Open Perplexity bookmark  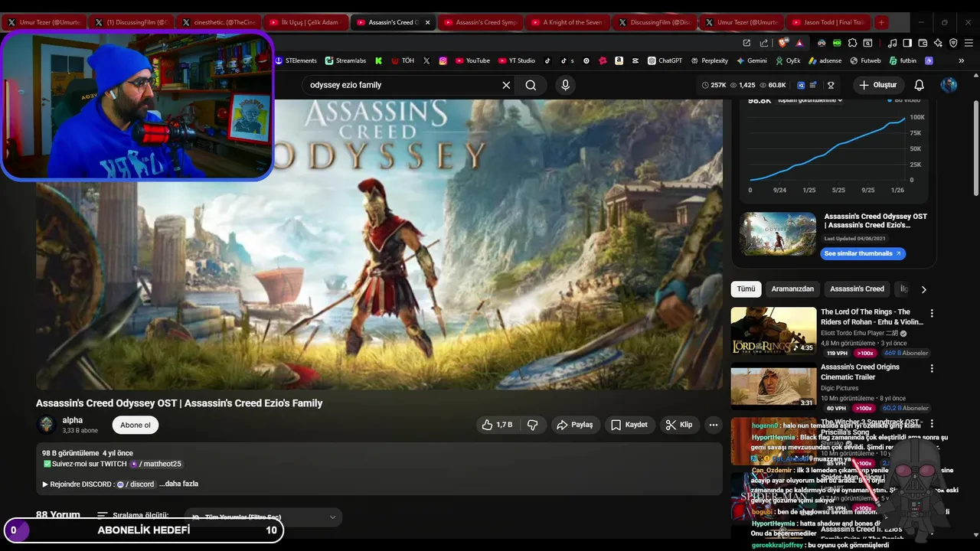(709, 60)
